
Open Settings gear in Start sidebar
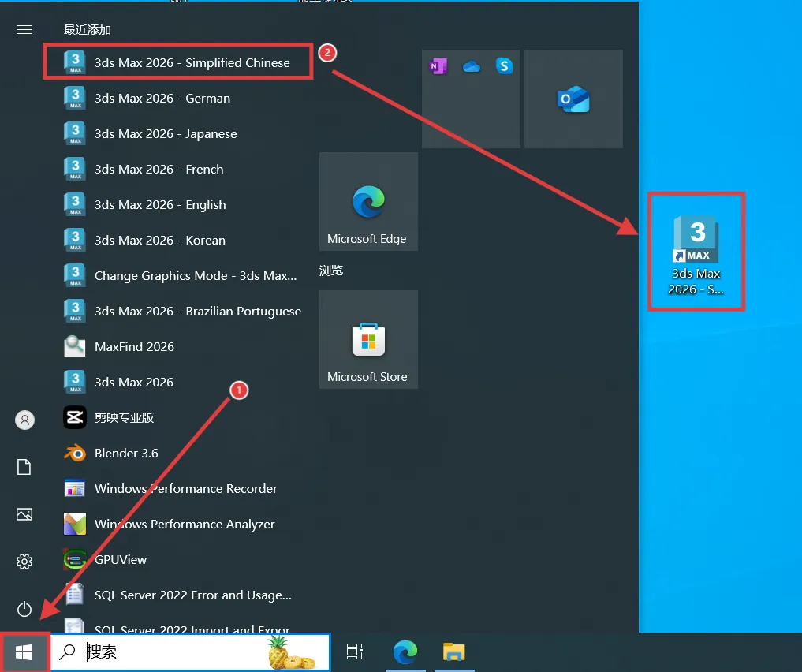[24, 562]
